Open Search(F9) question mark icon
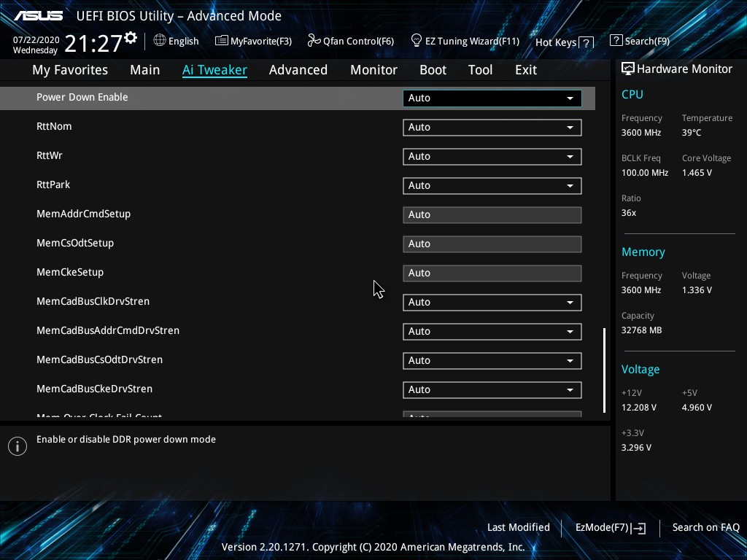The height and width of the screenshot is (560, 747). point(616,41)
